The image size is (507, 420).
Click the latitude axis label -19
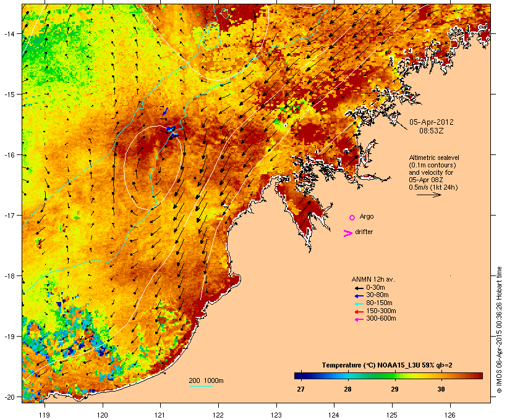pyautogui.click(x=9, y=337)
